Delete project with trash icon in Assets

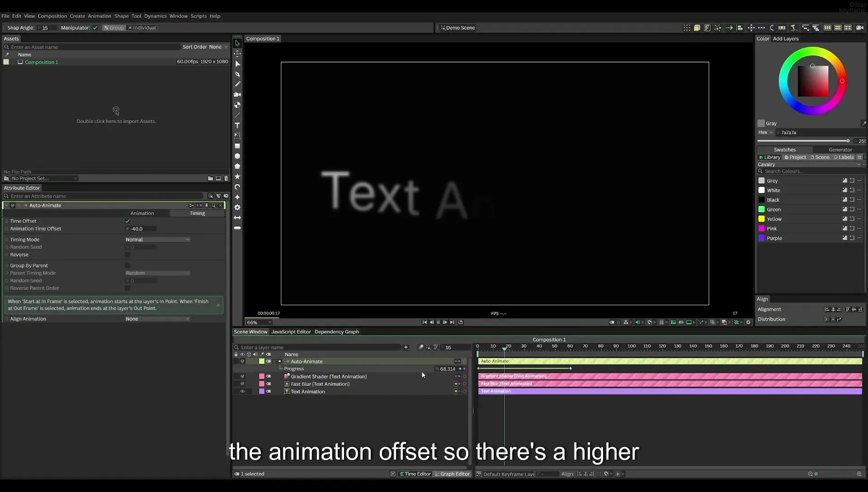click(226, 179)
